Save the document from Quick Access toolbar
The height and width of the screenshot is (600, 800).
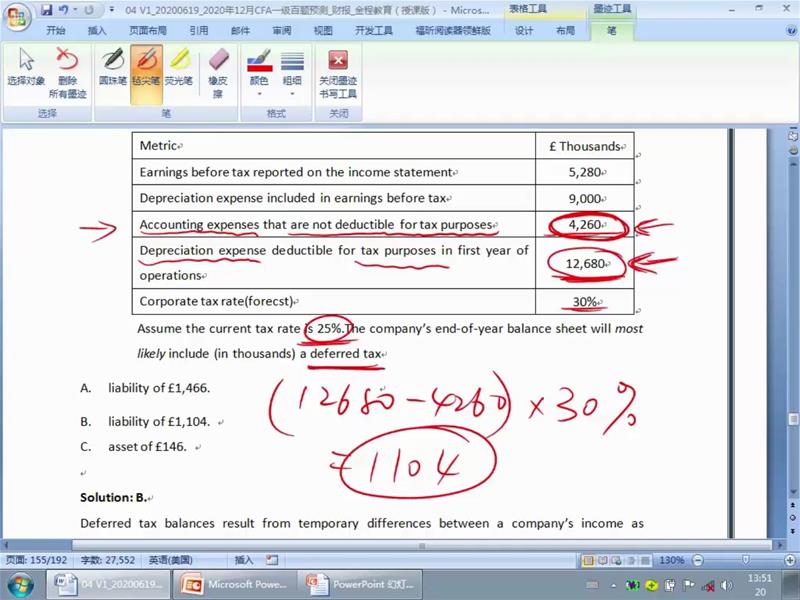(47, 10)
